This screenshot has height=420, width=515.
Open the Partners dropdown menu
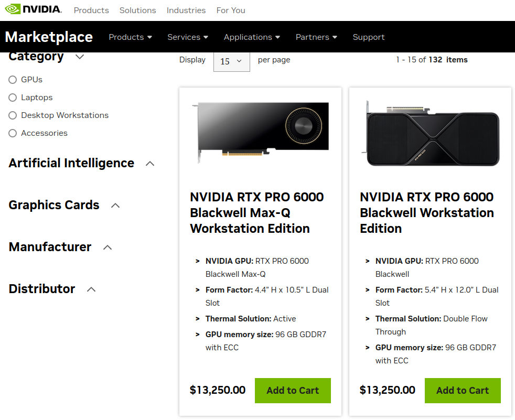(316, 37)
